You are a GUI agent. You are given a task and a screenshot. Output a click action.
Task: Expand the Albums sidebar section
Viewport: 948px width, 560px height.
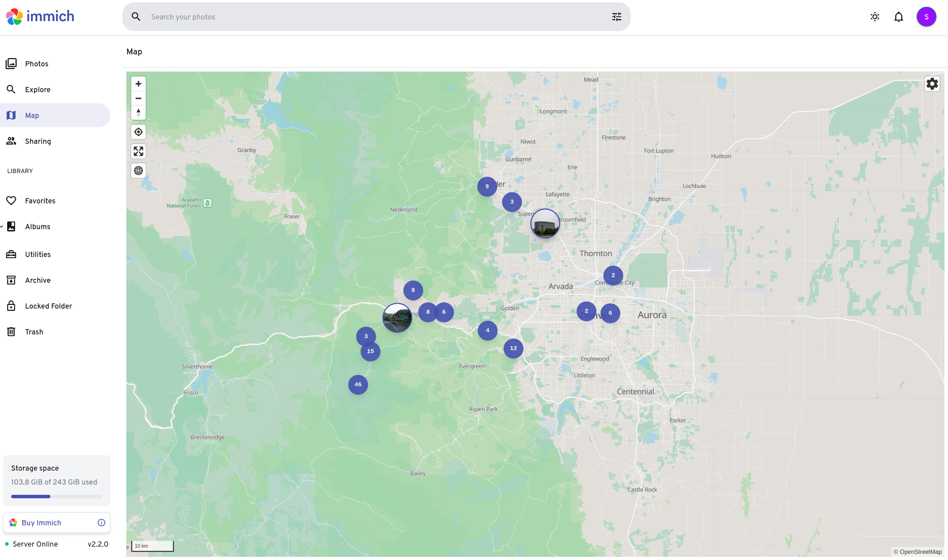click(x=2, y=227)
